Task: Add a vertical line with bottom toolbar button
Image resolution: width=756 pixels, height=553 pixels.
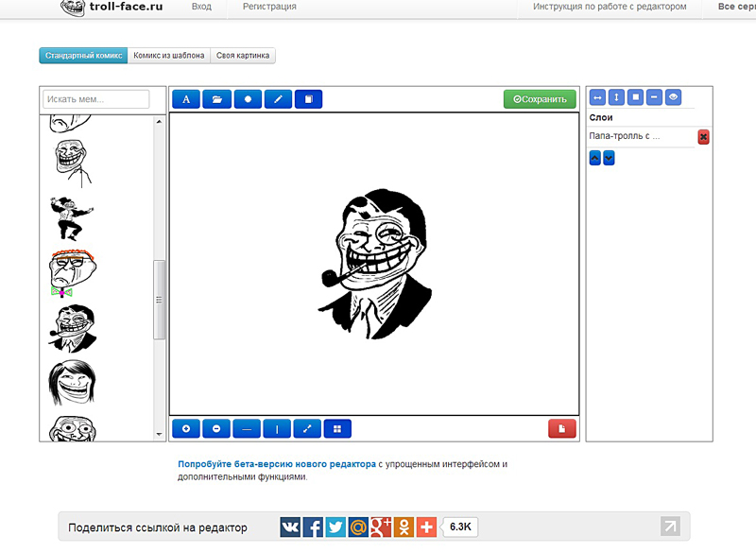Action: tap(277, 428)
